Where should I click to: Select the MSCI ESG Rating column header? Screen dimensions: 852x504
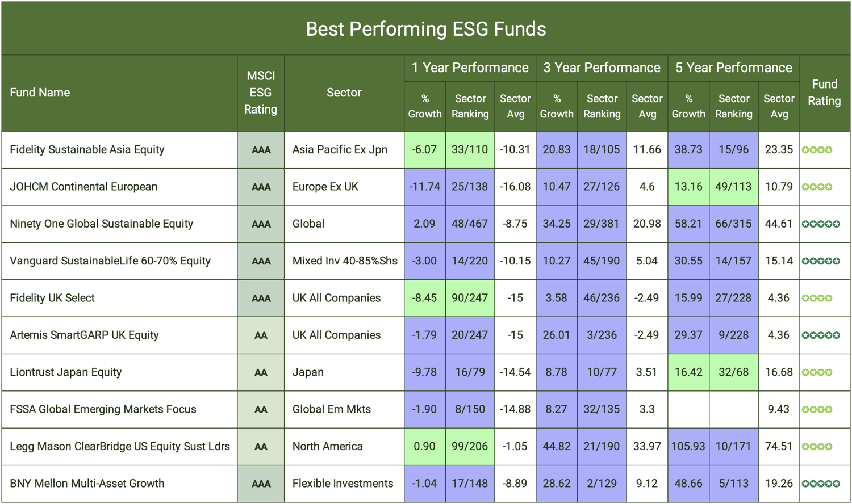pyautogui.click(x=261, y=93)
